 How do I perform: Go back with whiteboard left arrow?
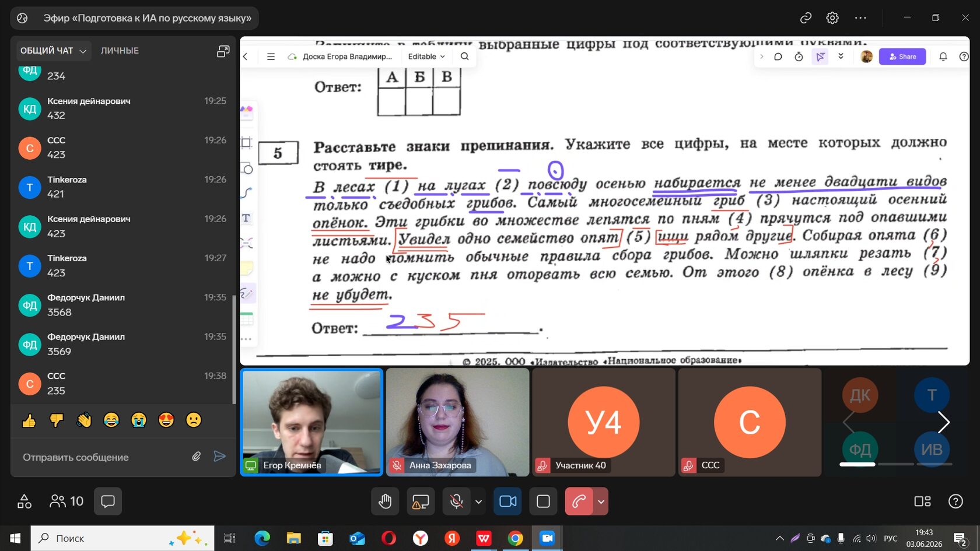click(x=246, y=57)
